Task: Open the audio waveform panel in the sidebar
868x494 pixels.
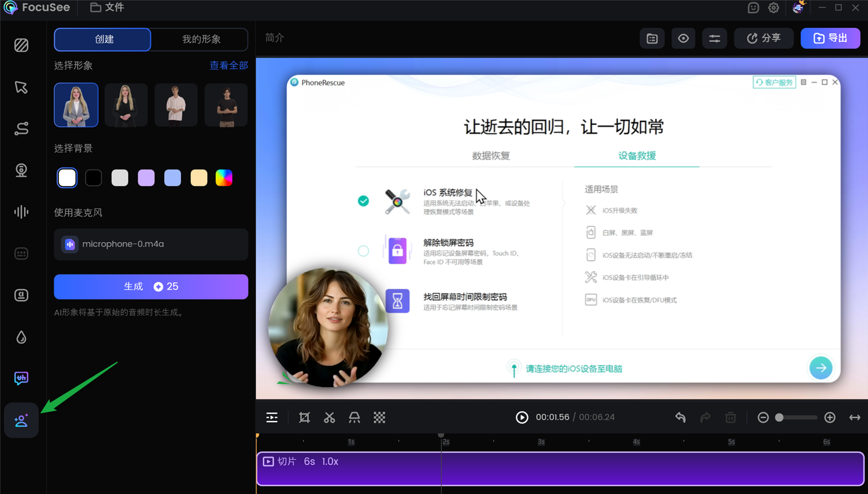Action: (x=21, y=212)
